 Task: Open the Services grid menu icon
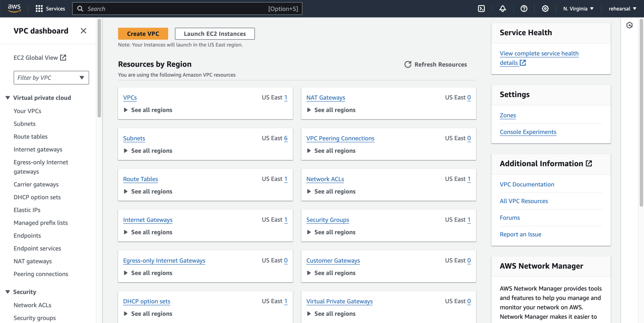pyautogui.click(x=39, y=9)
